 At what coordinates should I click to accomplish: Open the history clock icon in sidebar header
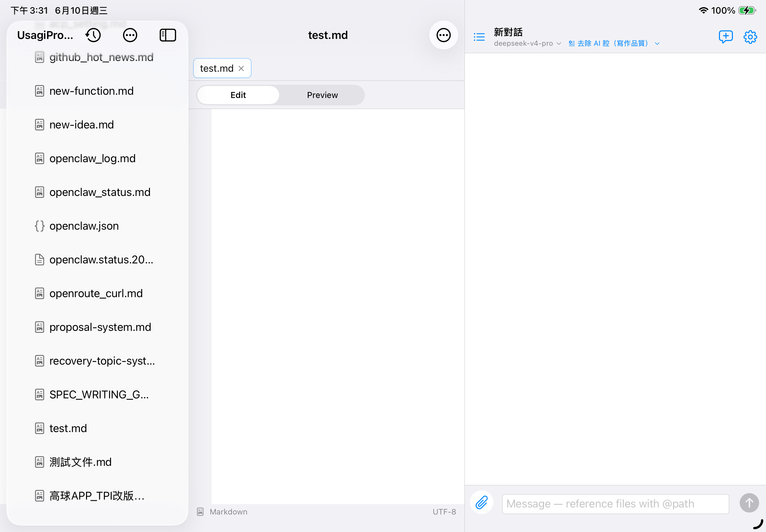tap(93, 35)
